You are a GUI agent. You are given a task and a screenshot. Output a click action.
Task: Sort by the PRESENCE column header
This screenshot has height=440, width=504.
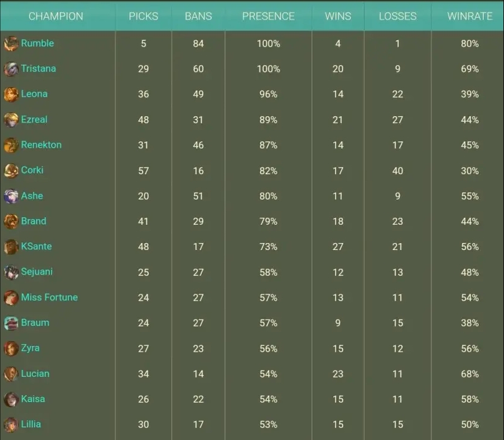pos(268,16)
